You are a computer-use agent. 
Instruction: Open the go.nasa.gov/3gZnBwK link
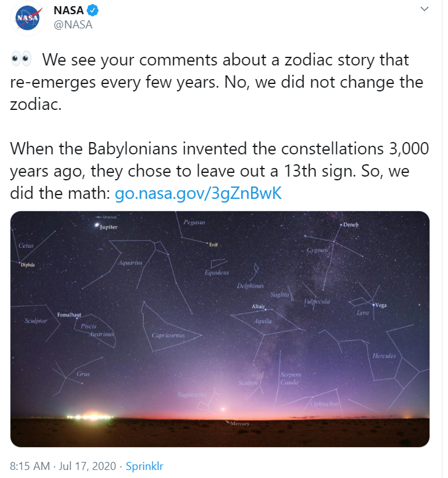(x=198, y=193)
